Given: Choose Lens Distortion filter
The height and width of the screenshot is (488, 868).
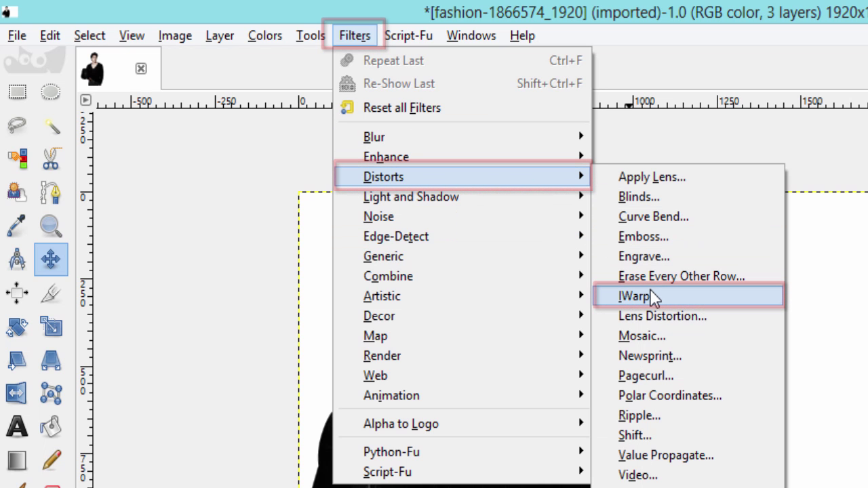Looking at the screenshot, I should [x=688, y=316].
